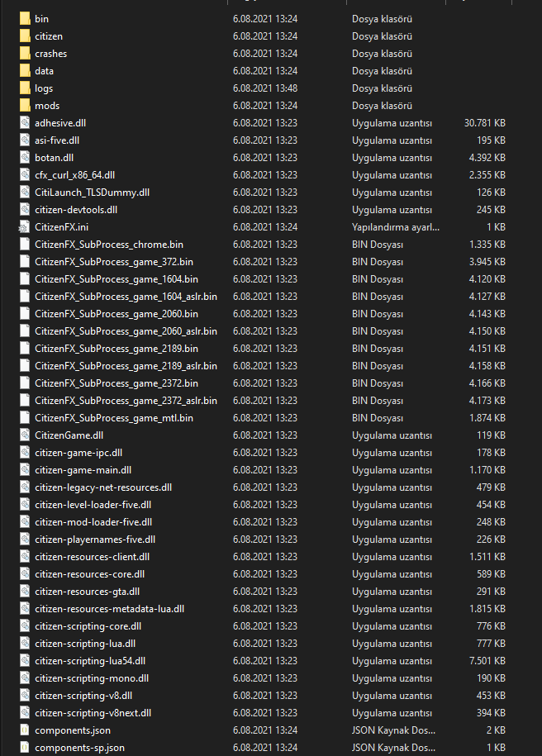Click JSON Kaynak Dos... type of components.json

[393, 730]
